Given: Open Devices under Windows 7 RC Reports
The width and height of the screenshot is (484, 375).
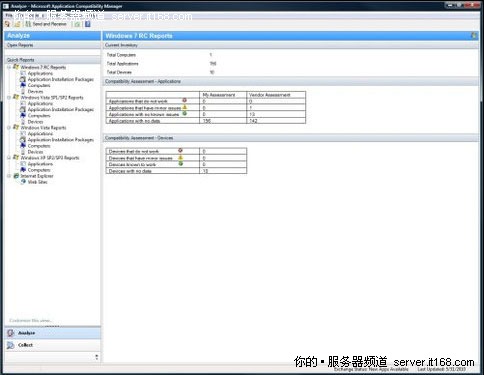Looking at the screenshot, I should [35, 91].
